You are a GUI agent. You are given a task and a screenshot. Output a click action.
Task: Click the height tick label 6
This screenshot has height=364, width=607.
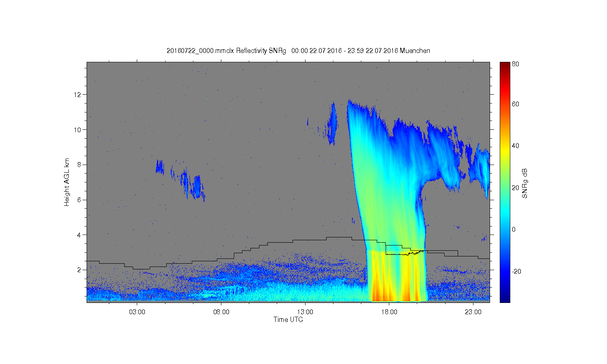click(x=79, y=200)
